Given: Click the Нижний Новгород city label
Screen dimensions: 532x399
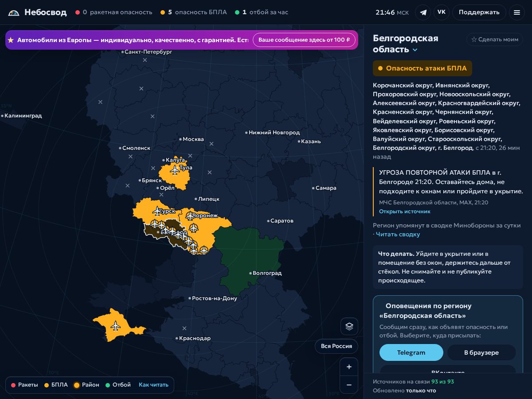Looking at the screenshot, I should [274, 133].
